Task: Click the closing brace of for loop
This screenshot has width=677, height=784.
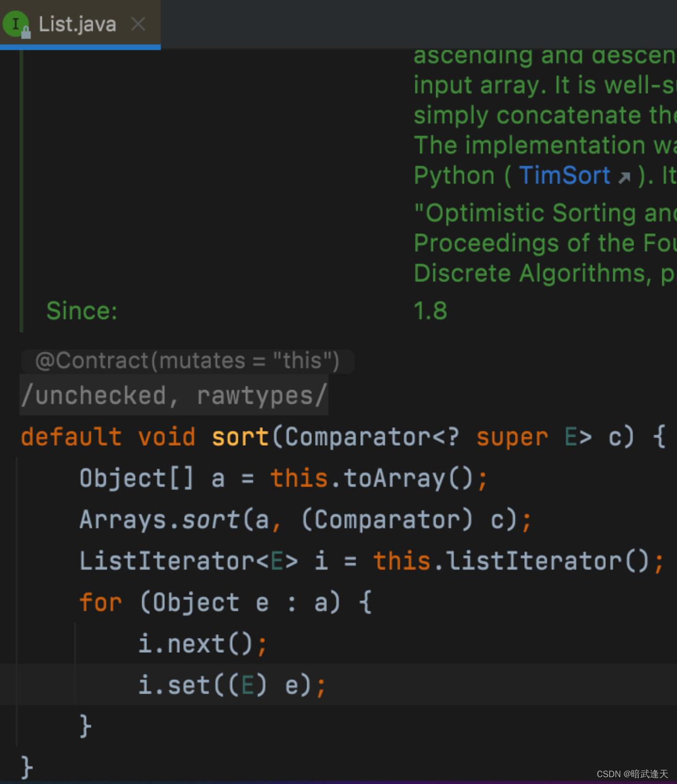Action: pos(85,726)
